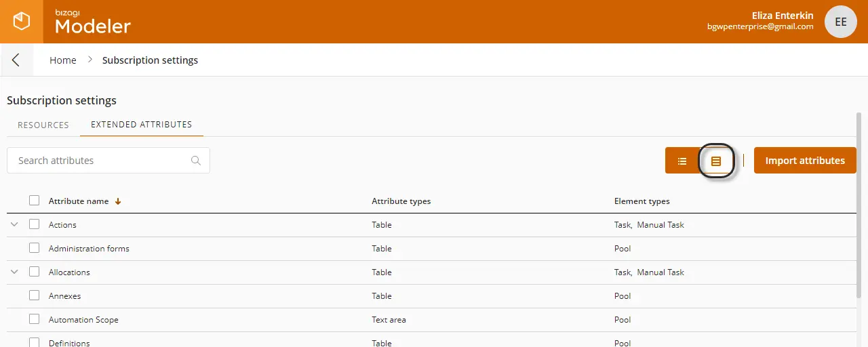Select the Extended Attributes tab
This screenshot has width=868, height=347.
pyautogui.click(x=142, y=125)
